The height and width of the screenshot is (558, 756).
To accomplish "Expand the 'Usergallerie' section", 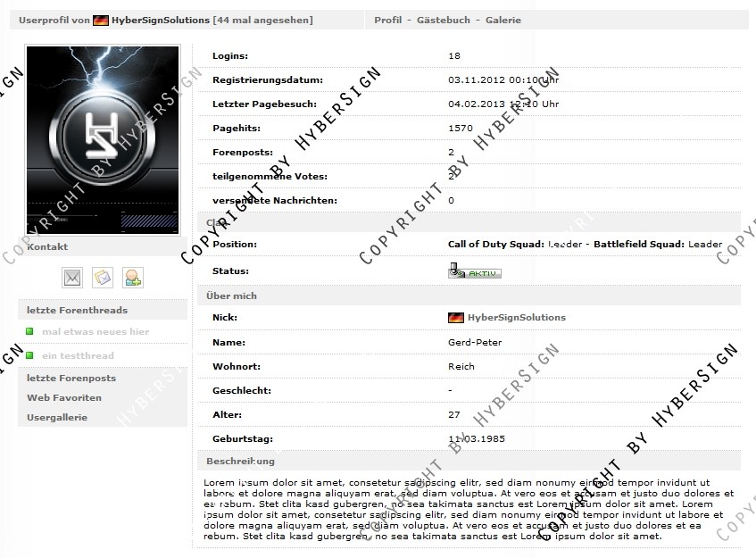I will click(x=103, y=418).
